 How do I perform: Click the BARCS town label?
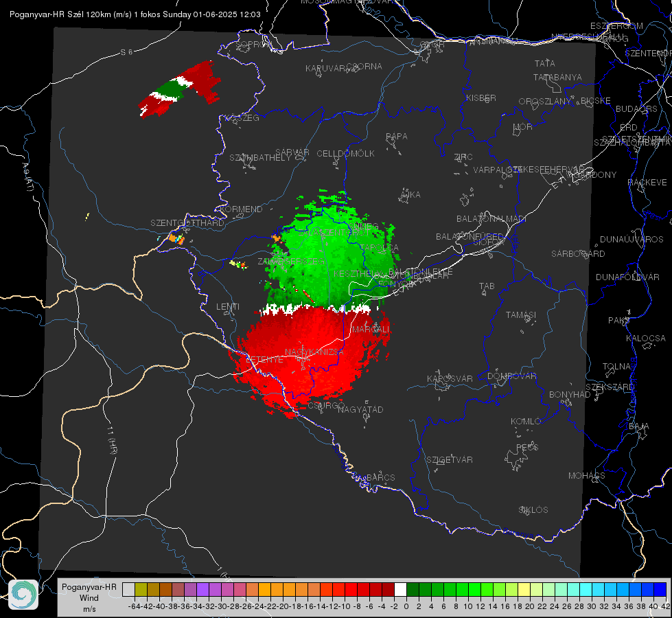(380, 477)
